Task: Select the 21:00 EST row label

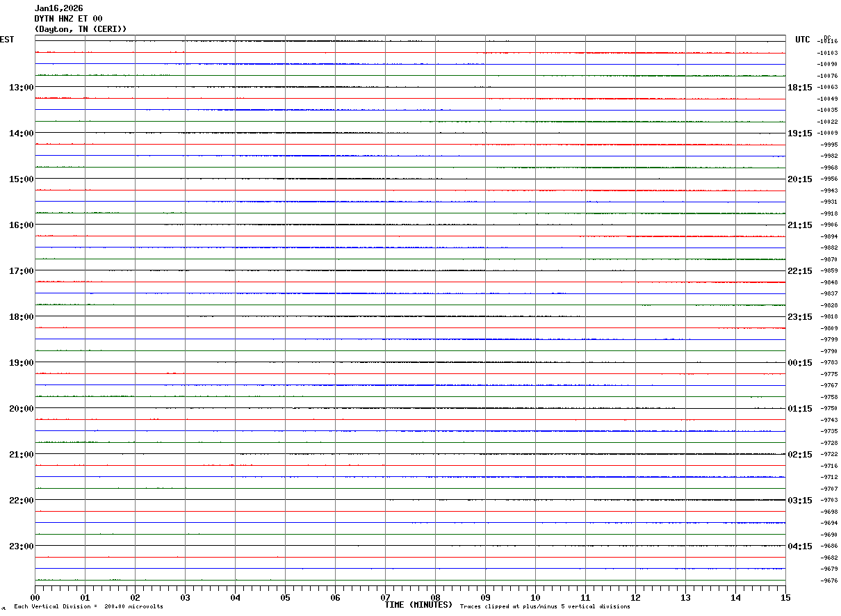Action: pyautogui.click(x=21, y=454)
